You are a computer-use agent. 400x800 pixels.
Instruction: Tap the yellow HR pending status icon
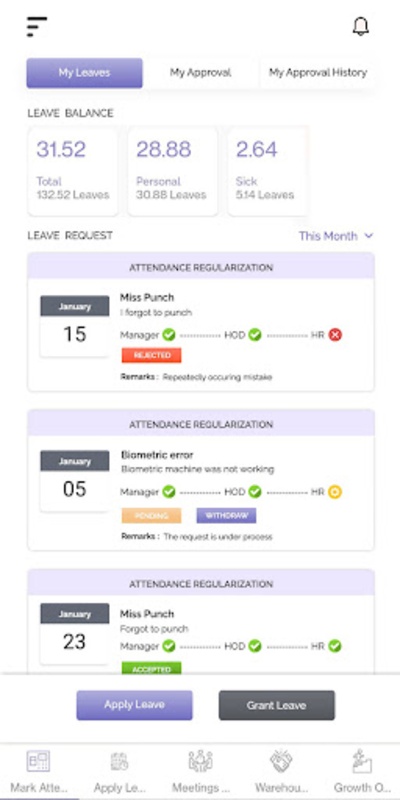pos(335,492)
